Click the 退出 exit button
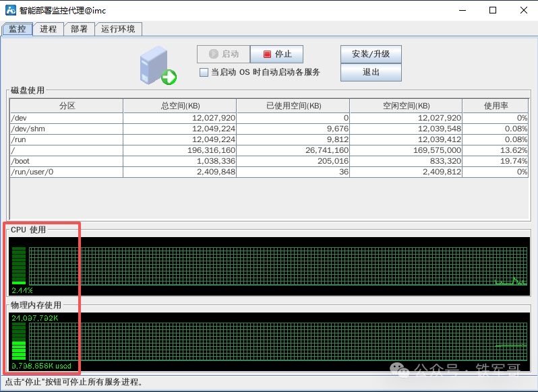Viewport: 538px width, 392px height. pos(371,72)
